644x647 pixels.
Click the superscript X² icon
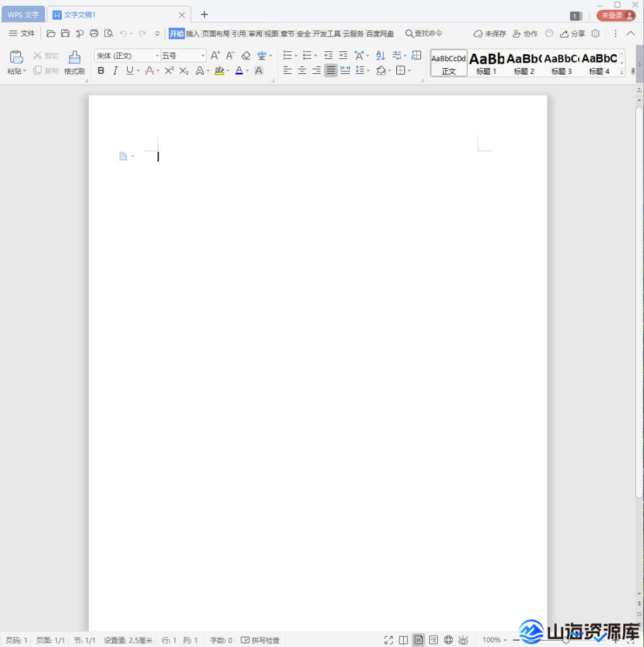point(169,71)
